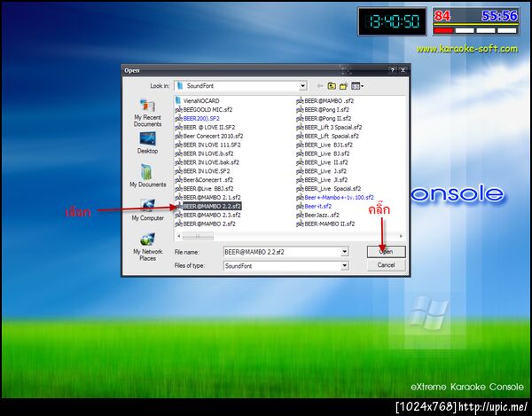Select file BEER-MAMBO II.sf2
The height and width of the screenshot is (416, 532).
click(325, 224)
